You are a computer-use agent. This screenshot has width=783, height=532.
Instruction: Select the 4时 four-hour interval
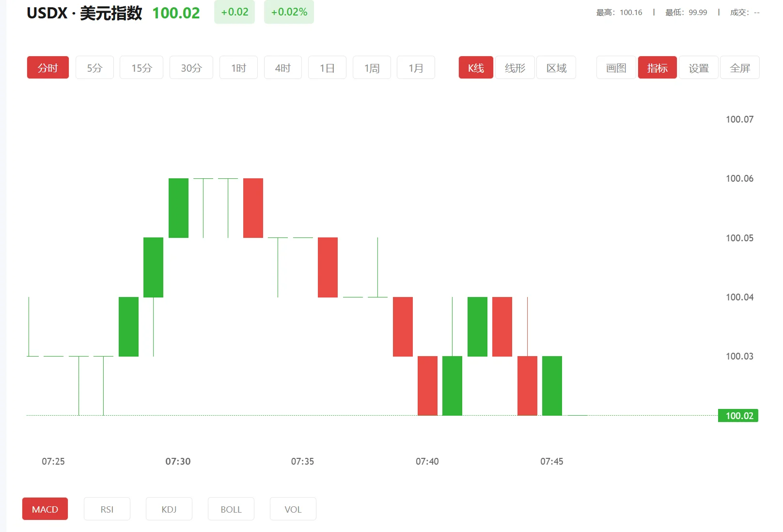(282, 67)
